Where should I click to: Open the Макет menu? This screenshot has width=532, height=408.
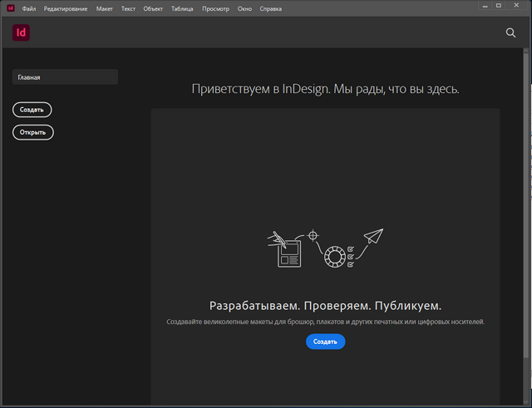[x=105, y=9]
